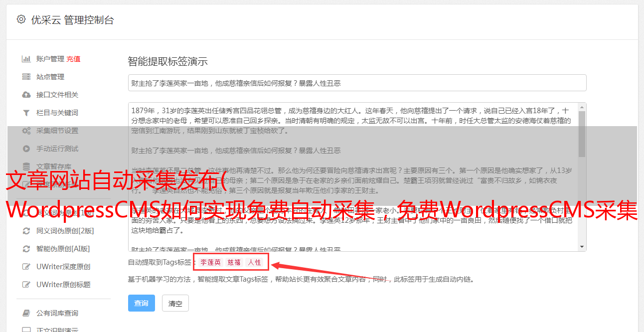644x332 pixels.
Task: Open 站点管理 in the sidebar
Action: (50, 77)
